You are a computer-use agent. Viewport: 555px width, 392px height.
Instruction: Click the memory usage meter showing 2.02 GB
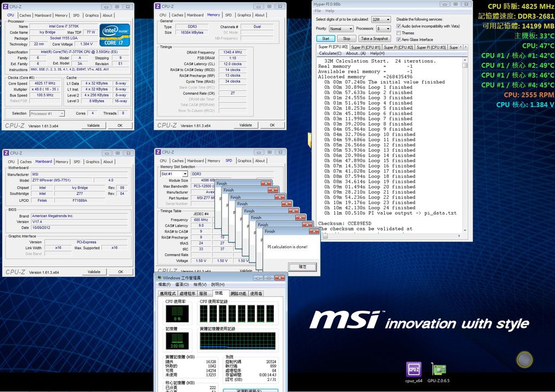click(177, 340)
